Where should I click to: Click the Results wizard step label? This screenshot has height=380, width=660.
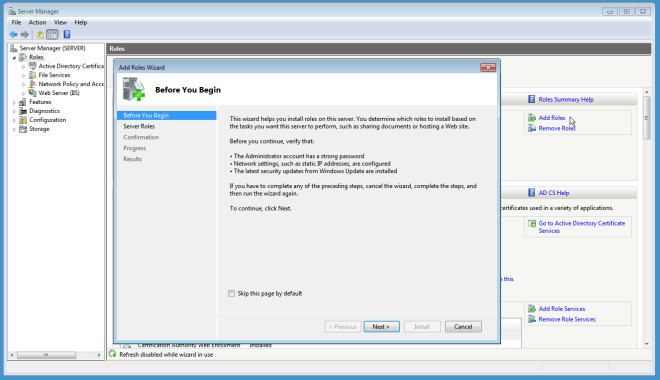[x=133, y=159]
